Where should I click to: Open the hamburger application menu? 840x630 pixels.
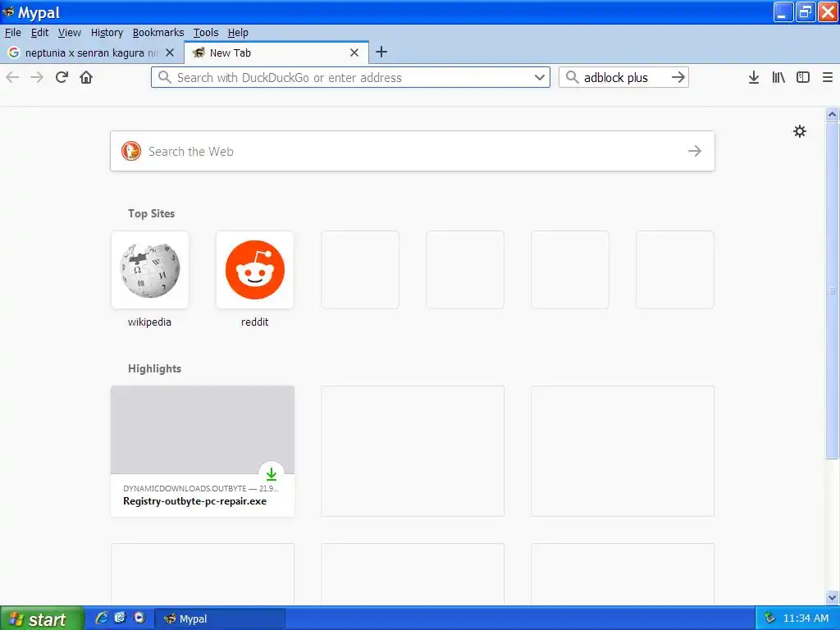[x=828, y=78]
